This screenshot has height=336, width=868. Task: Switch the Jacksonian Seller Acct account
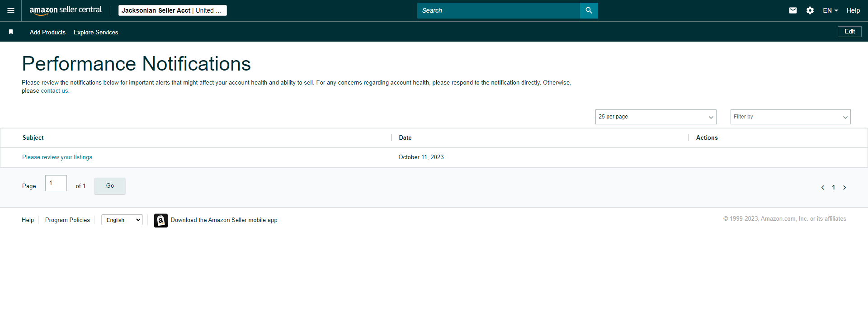pos(173,10)
